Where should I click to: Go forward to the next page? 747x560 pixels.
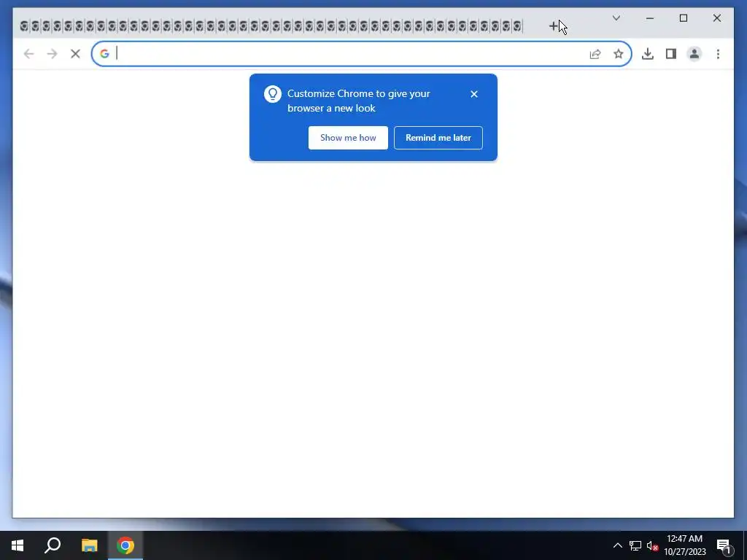tap(52, 54)
